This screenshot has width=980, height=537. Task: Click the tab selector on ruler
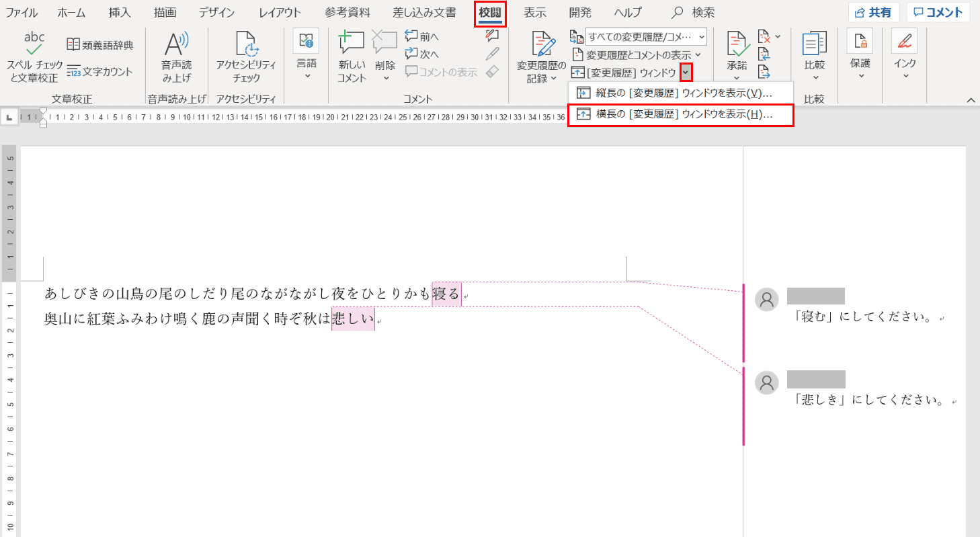(9, 117)
